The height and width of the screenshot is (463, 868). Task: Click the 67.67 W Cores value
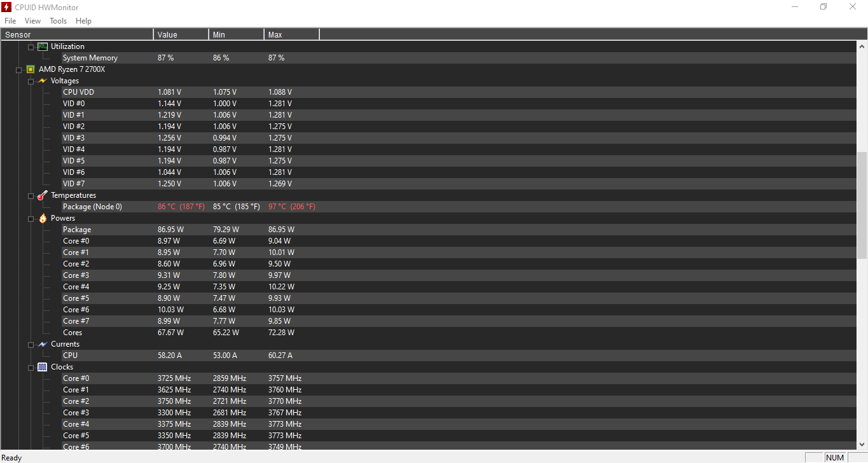(x=171, y=333)
